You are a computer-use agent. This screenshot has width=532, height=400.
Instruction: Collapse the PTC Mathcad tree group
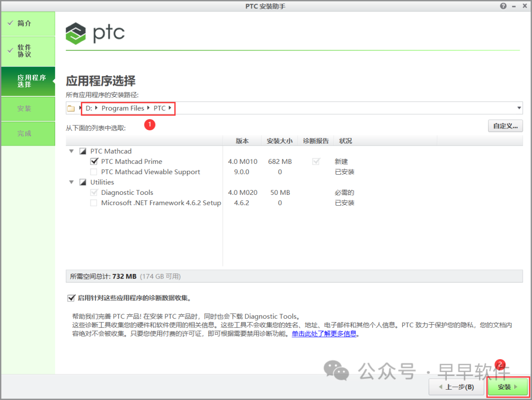[x=71, y=151]
